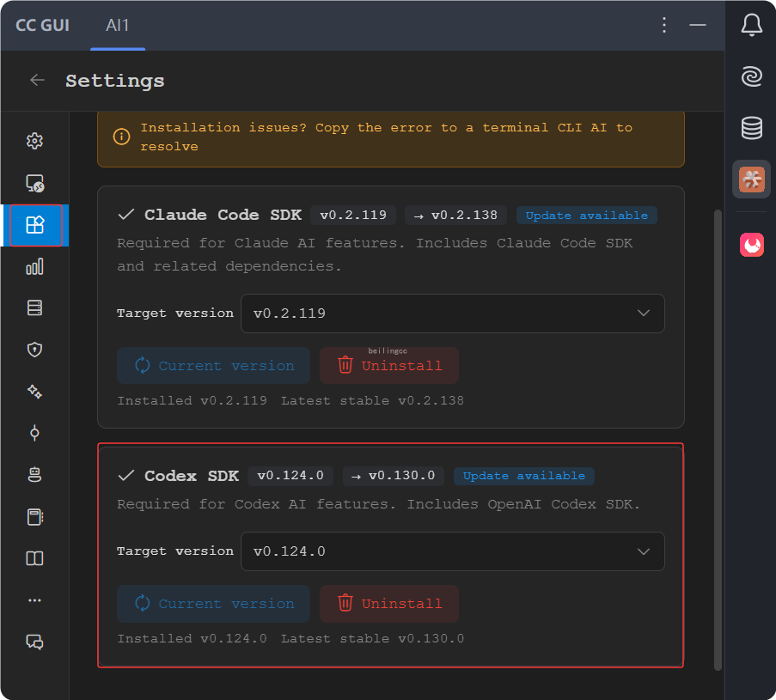Image resolution: width=776 pixels, height=700 pixels.
Task: Click 'Installed v0.2.119' status text
Action: pos(192,401)
